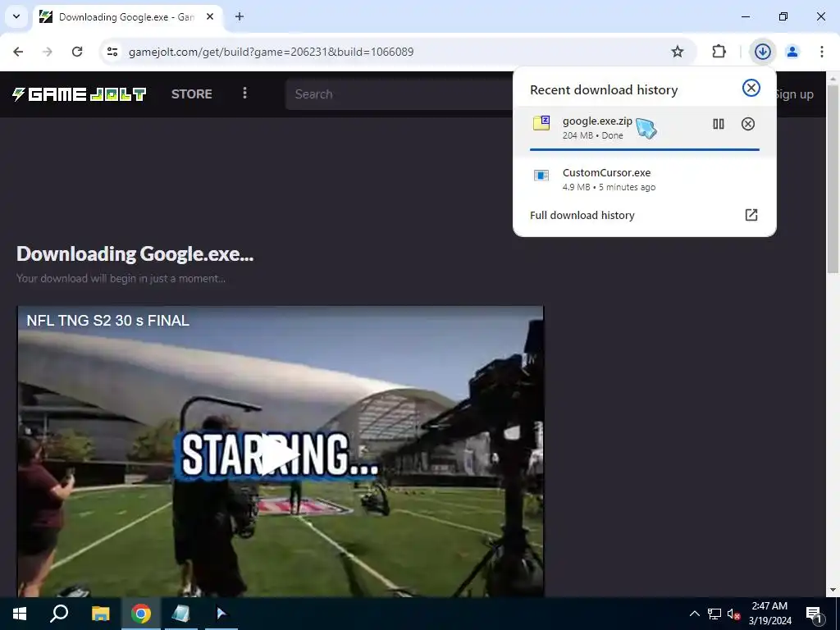Select the Downloading Google.exe browser tab
The width and height of the screenshot is (840, 630).
pos(127,17)
